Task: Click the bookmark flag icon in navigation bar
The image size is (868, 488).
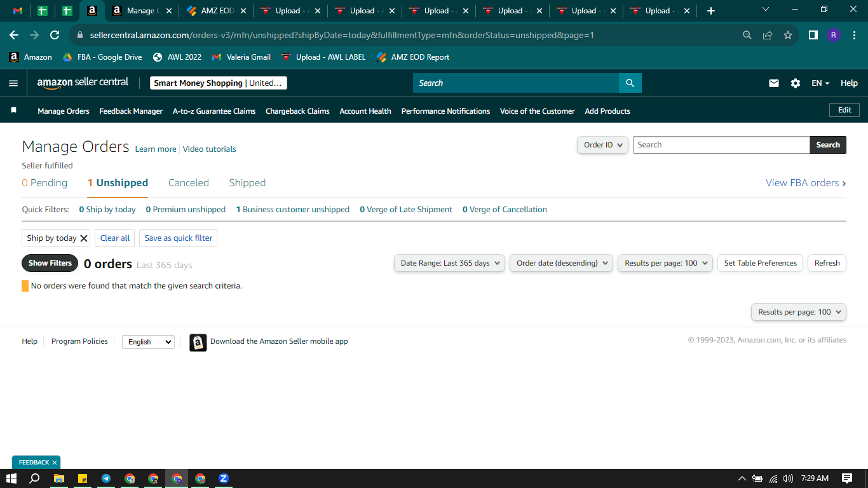Action: point(13,111)
